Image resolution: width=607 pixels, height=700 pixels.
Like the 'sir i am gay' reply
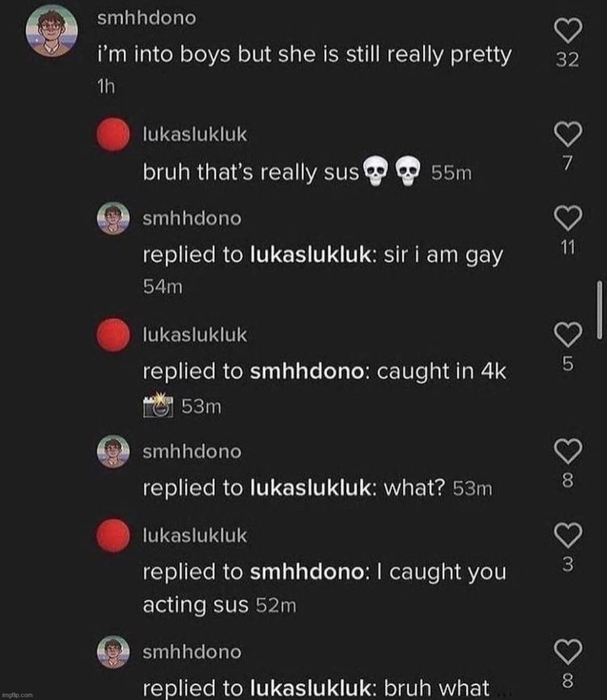pyautogui.click(x=567, y=217)
